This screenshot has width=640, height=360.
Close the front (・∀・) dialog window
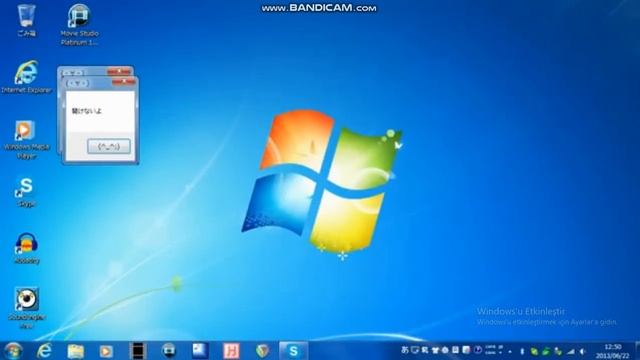point(124,82)
